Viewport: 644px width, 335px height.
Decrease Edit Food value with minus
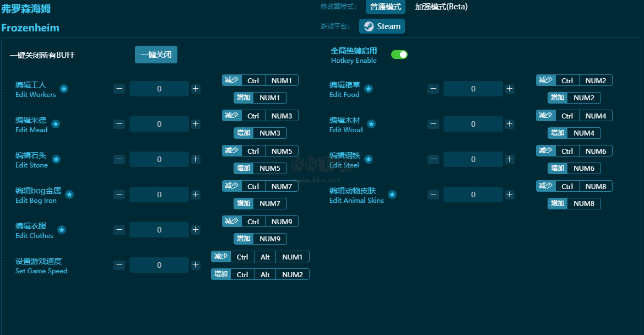coord(434,89)
